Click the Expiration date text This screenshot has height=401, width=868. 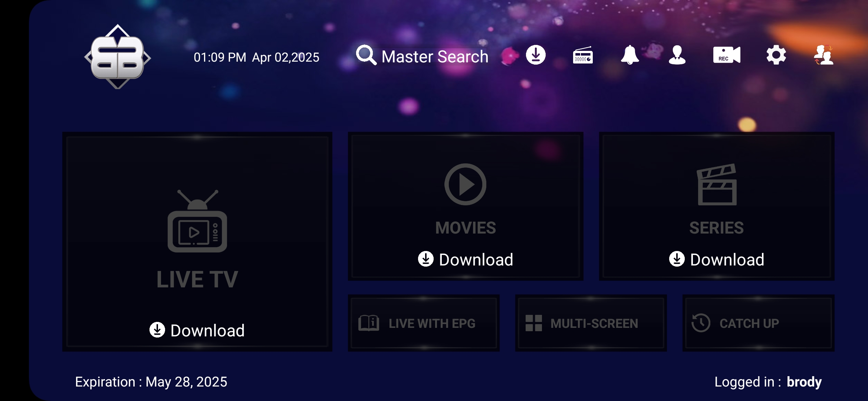click(151, 382)
